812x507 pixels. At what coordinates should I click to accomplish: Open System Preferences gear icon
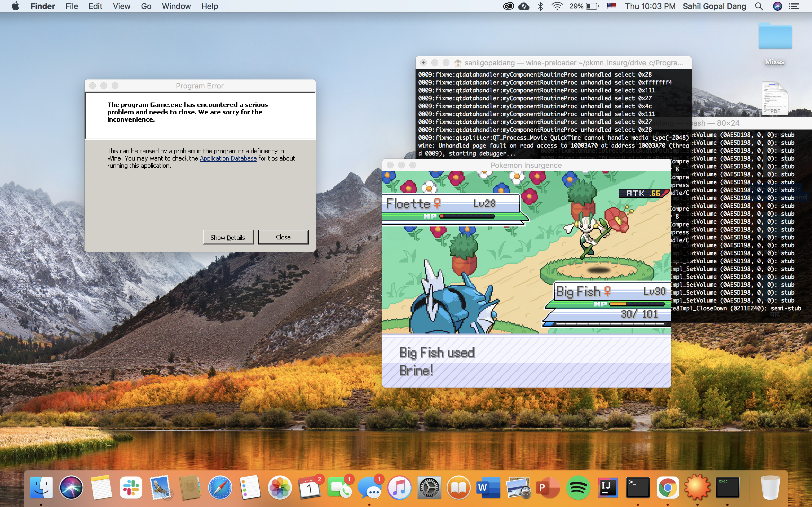tap(429, 487)
